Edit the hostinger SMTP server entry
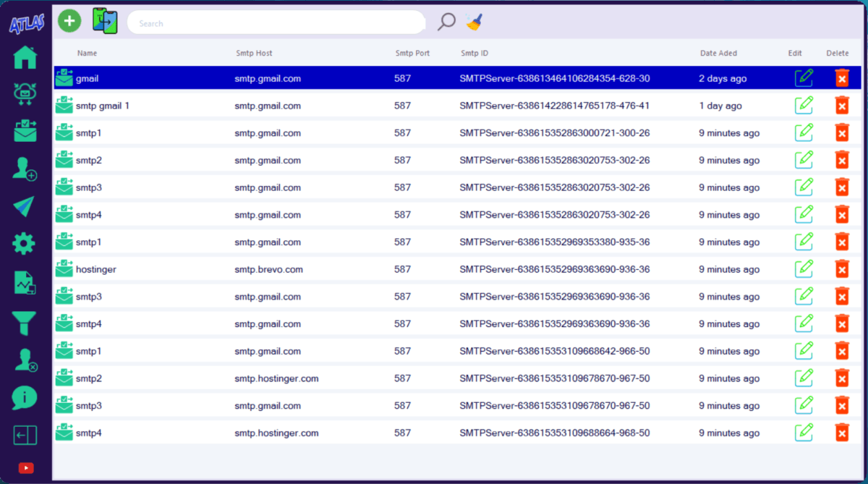Image resolution: width=868 pixels, height=484 pixels. (x=804, y=268)
